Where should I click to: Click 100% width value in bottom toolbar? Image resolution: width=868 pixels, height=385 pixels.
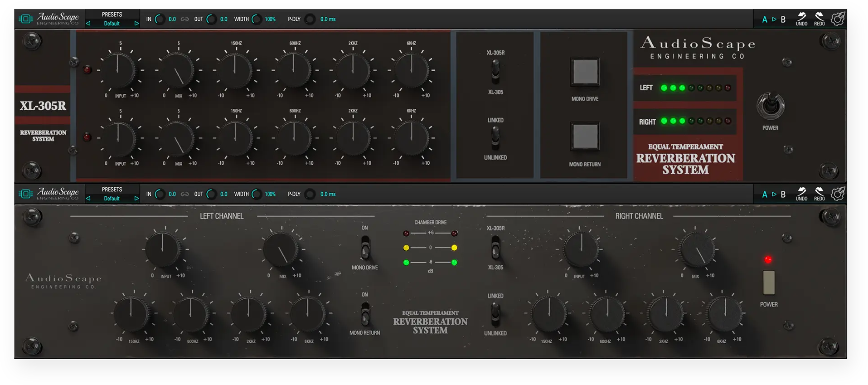270,194
